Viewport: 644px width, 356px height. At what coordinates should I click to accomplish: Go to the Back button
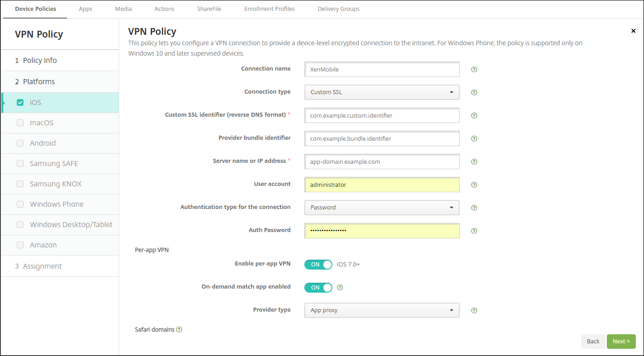[593, 342]
